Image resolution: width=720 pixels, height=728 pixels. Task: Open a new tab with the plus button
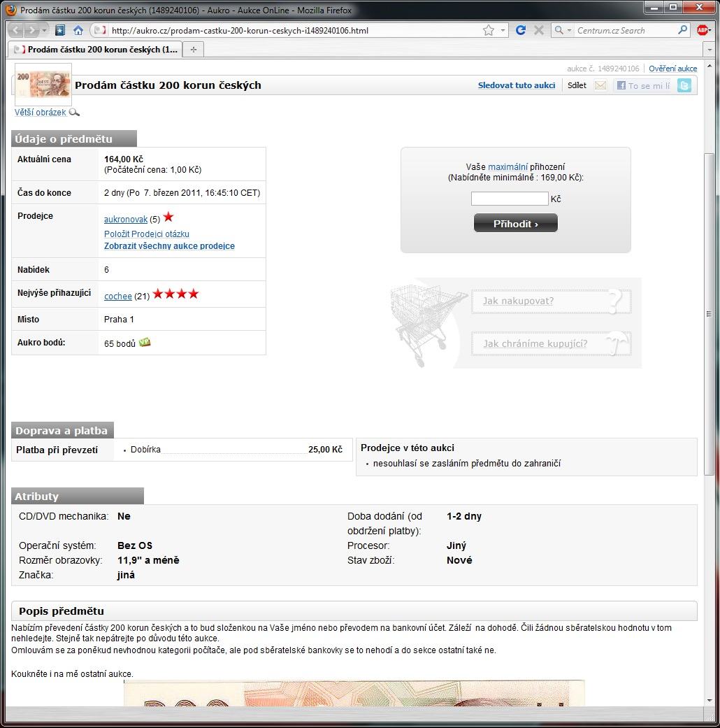194,49
